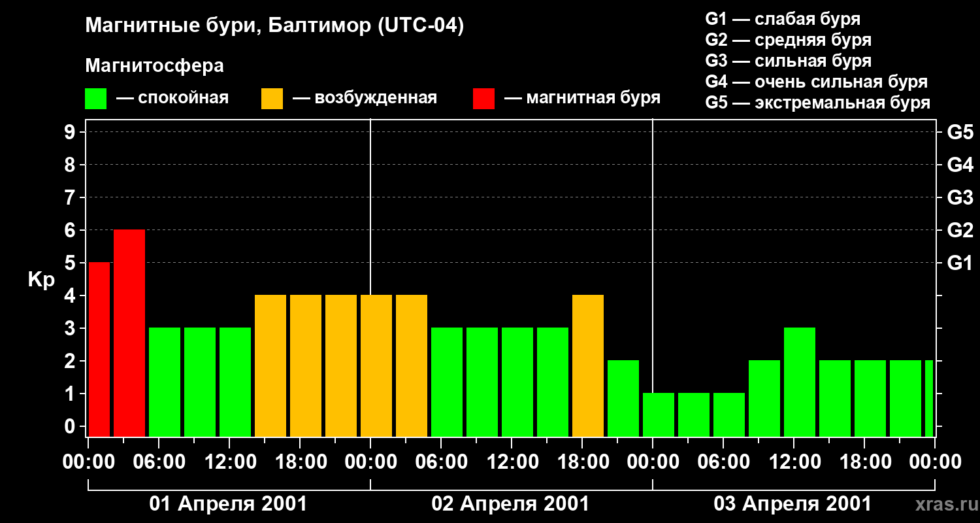Click the date label "01 Апреля 2001"
This screenshot has width=980, height=523.
click(229, 504)
